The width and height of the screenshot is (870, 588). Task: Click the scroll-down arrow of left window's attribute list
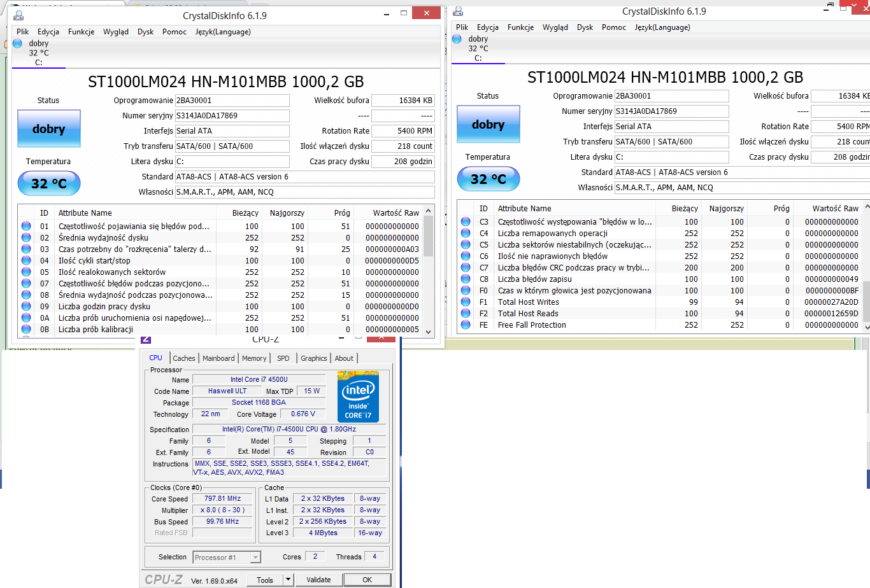428,332
